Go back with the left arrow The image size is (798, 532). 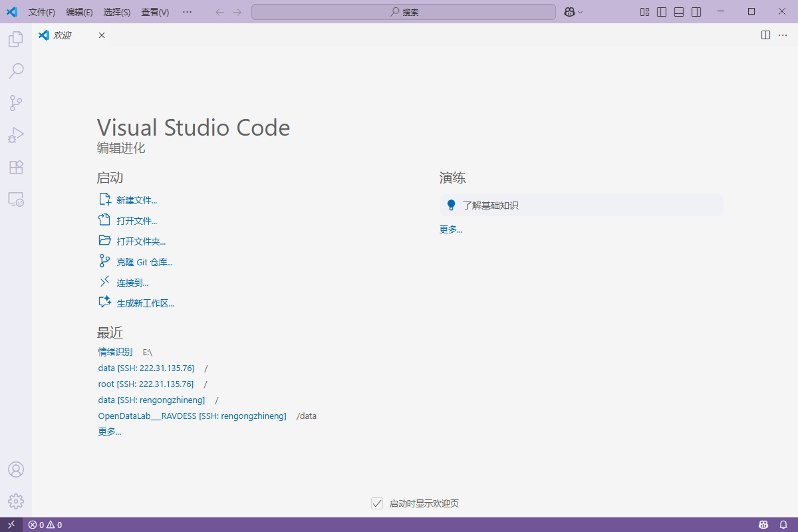pos(219,12)
